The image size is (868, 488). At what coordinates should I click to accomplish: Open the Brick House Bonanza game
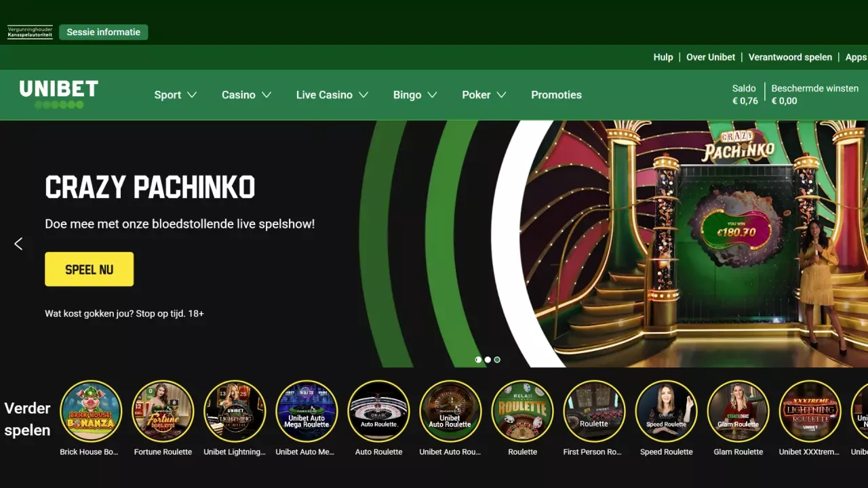(91, 410)
